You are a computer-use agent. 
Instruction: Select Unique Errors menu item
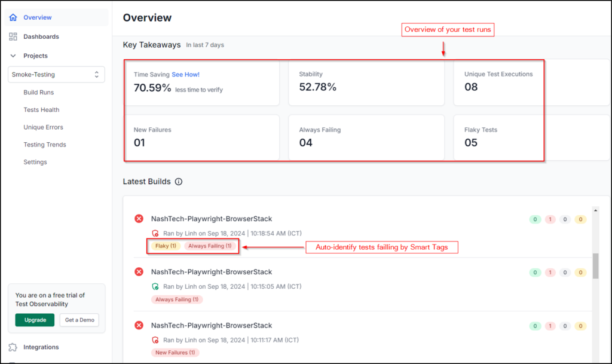pos(43,127)
